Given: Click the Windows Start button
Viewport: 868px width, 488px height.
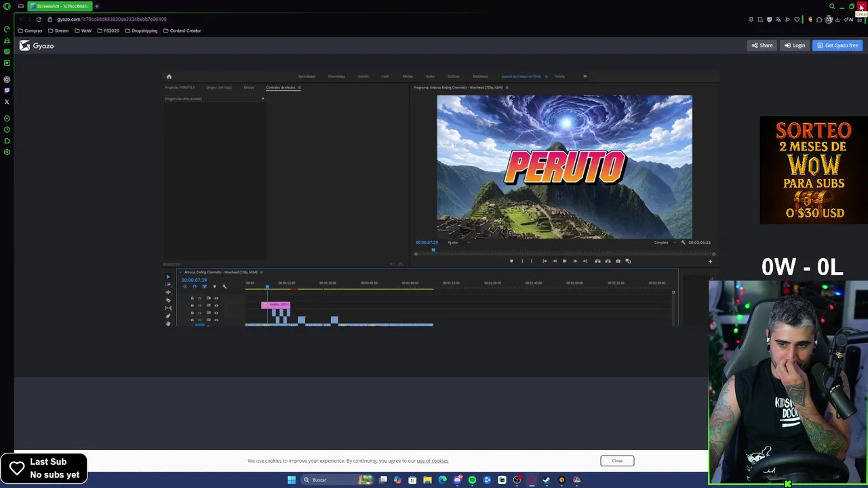Looking at the screenshot, I should (292, 480).
